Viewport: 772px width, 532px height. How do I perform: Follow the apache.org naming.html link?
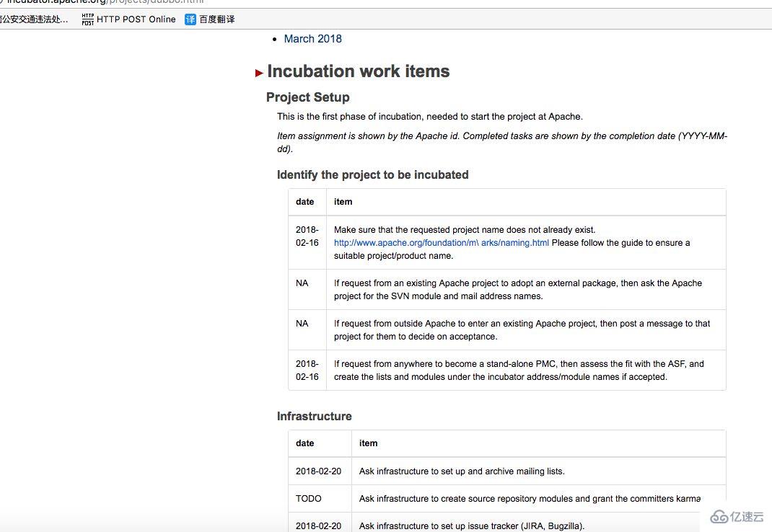pos(441,243)
